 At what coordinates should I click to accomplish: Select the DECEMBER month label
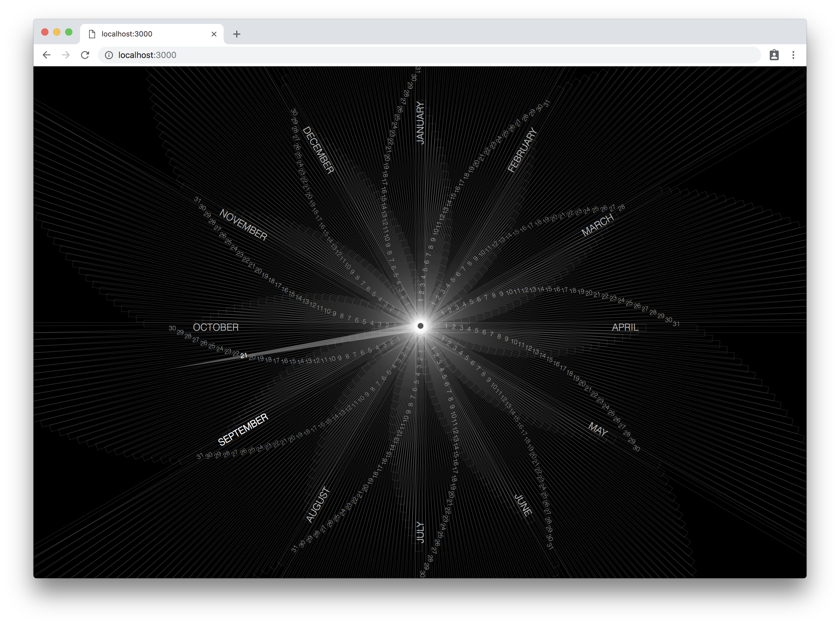pyautogui.click(x=318, y=150)
